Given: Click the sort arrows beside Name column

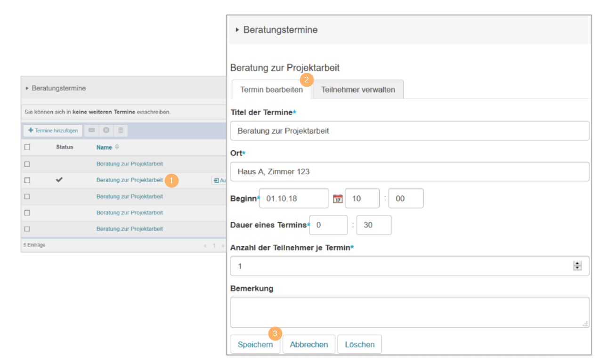Looking at the screenshot, I should click(x=117, y=147).
